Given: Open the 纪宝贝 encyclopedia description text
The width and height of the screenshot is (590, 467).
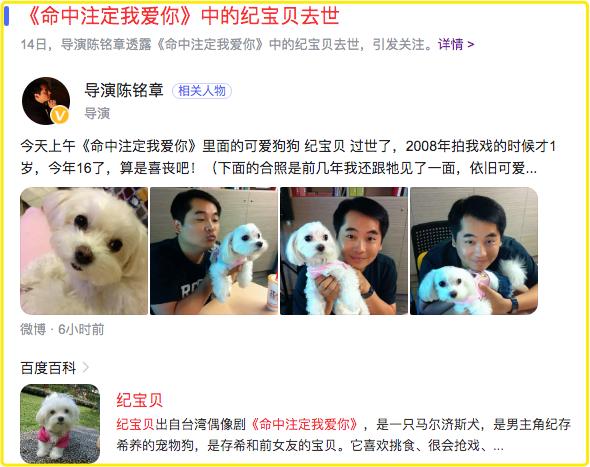Looking at the screenshot, I should (x=343, y=435).
